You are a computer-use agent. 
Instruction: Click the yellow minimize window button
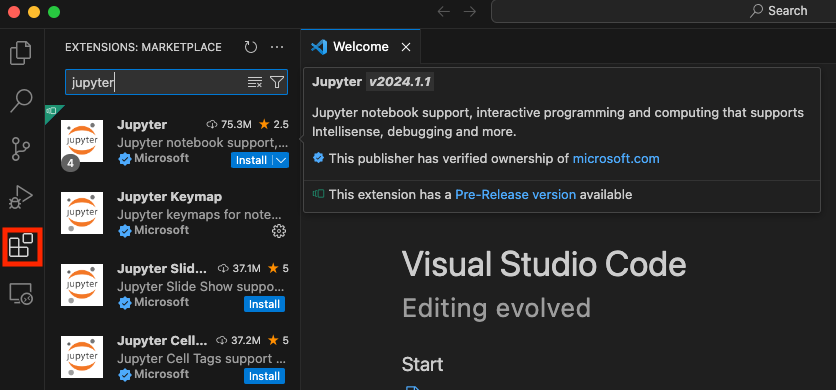(34, 12)
